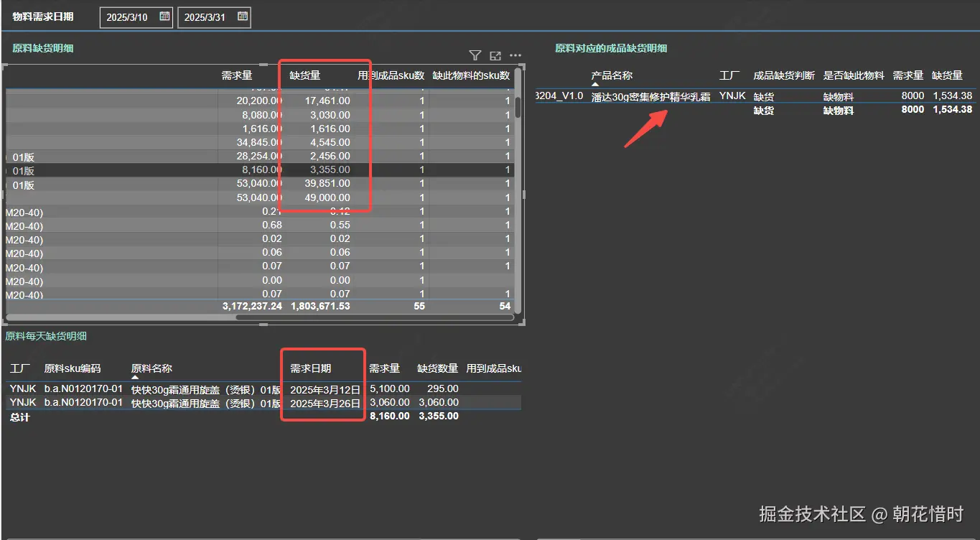Sort by 成品缺货判断 column header
The image size is (980, 540).
[x=784, y=75]
